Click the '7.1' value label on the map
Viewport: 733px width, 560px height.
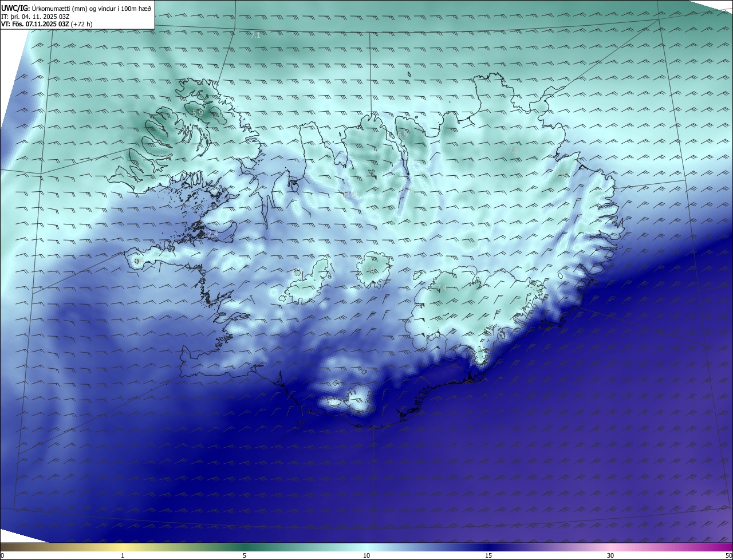[255, 35]
